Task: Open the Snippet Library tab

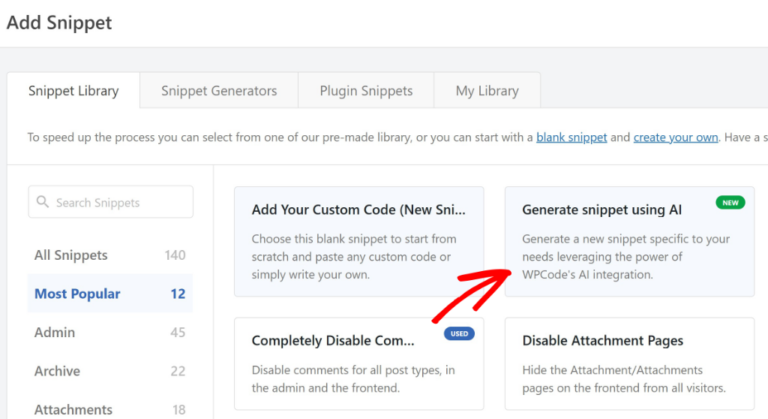Action: [73, 91]
